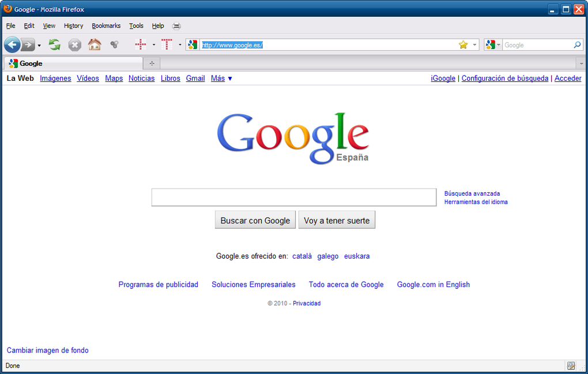This screenshot has width=588, height=374.
Task: Click the Acceder sign-in link
Action: pos(568,78)
